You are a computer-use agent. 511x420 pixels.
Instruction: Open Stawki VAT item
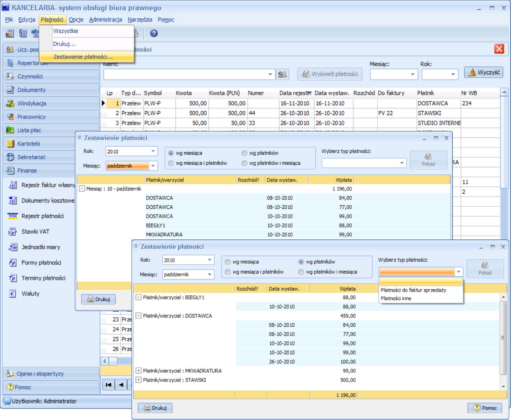pyautogui.click(x=29, y=231)
